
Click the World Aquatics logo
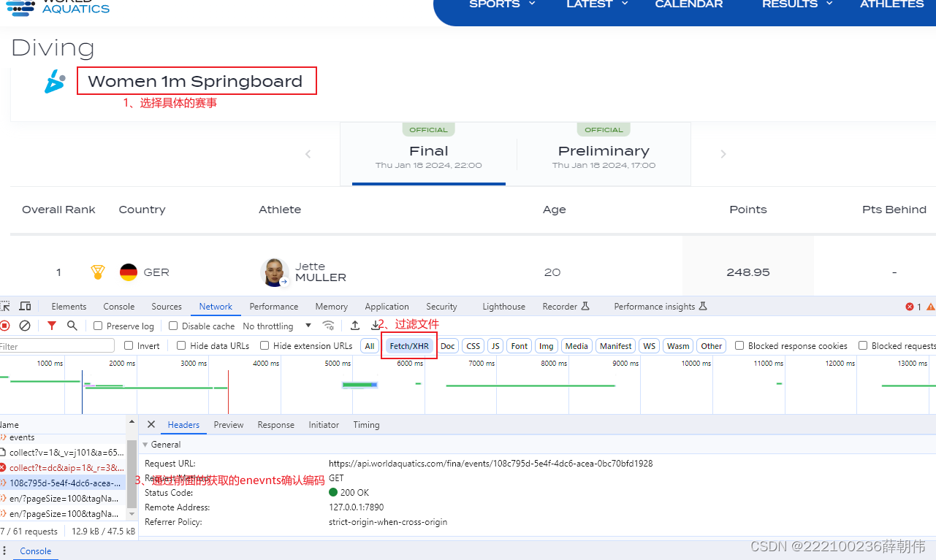point(57,8)
